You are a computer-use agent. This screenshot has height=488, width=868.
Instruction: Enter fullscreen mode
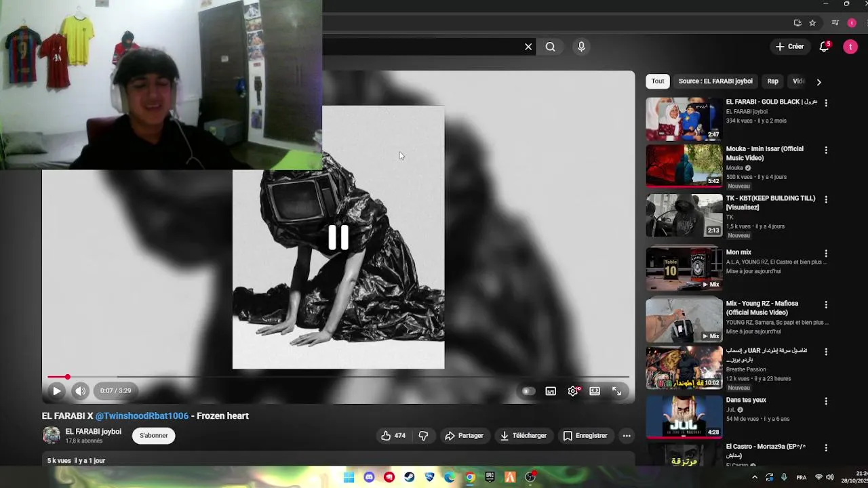click(617, 391)
